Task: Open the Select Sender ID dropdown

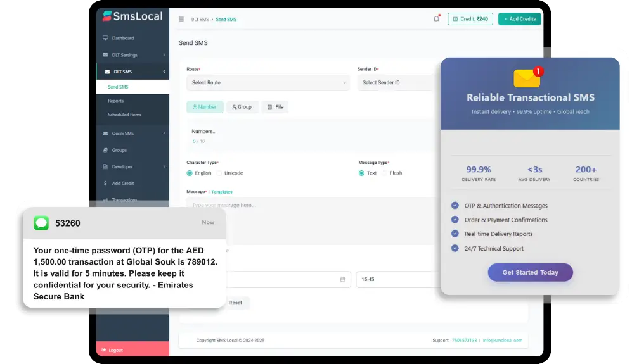Action: click(396, 82)
